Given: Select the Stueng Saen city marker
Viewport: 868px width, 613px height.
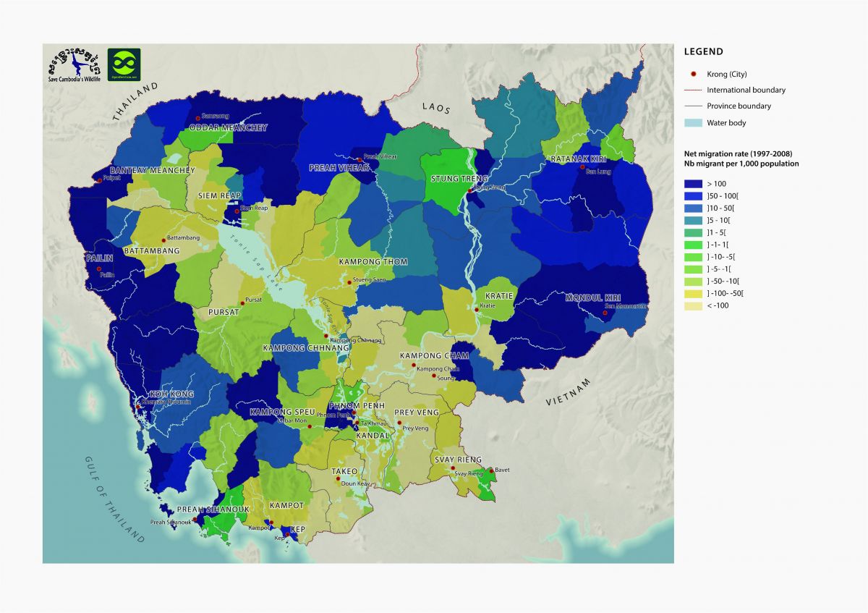Looking at the screenshot, I should click(349, 282).
